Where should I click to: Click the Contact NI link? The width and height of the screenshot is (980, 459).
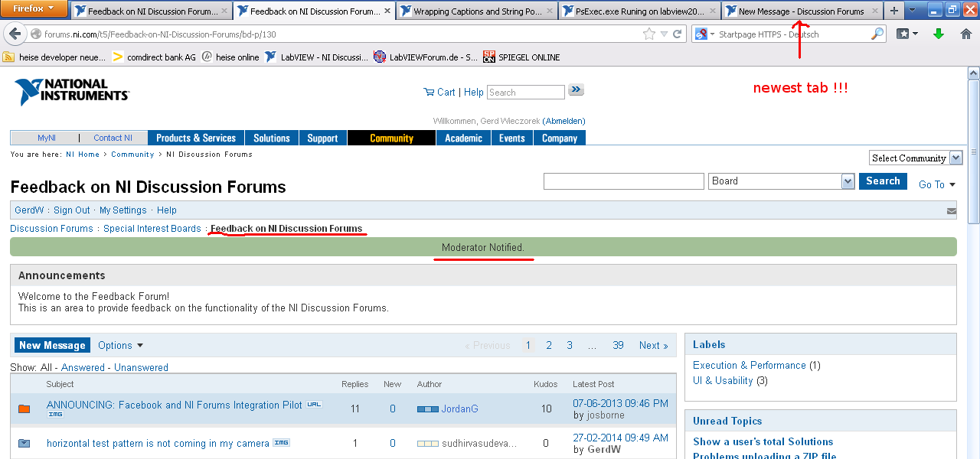[113, 138]
